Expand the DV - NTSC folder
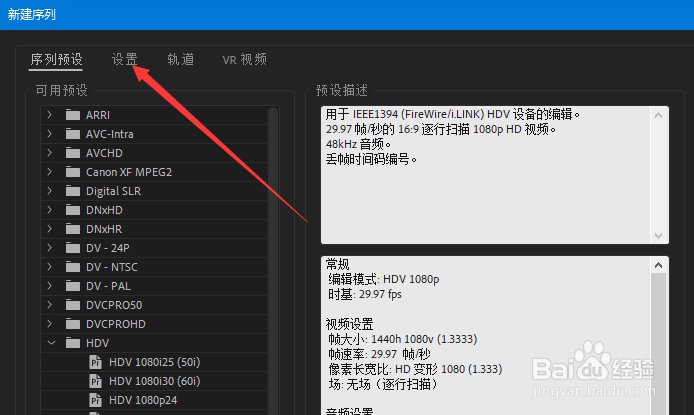 (50, 267)
